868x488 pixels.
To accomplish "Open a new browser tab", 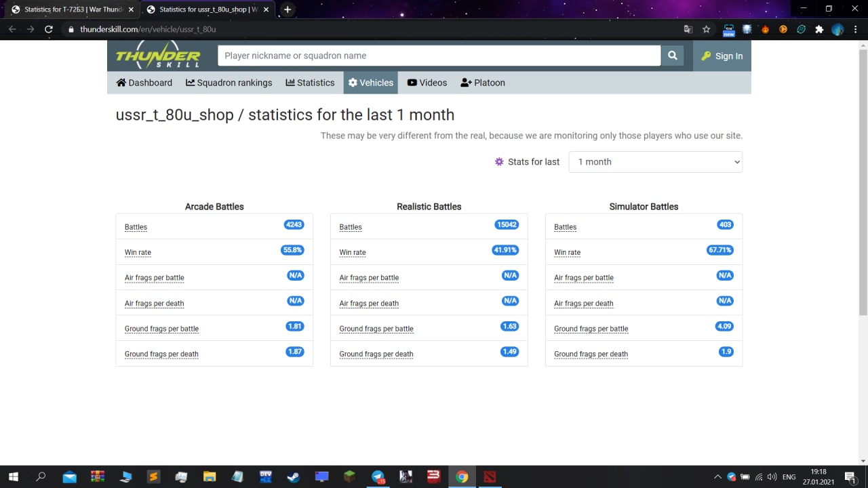I will tap(288, 9).
